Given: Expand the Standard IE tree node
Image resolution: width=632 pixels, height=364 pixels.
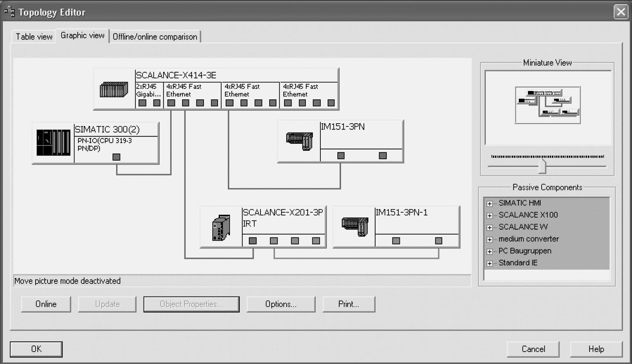Looking at the screenshot, I should pyautogui.click(x=489, y=264).
